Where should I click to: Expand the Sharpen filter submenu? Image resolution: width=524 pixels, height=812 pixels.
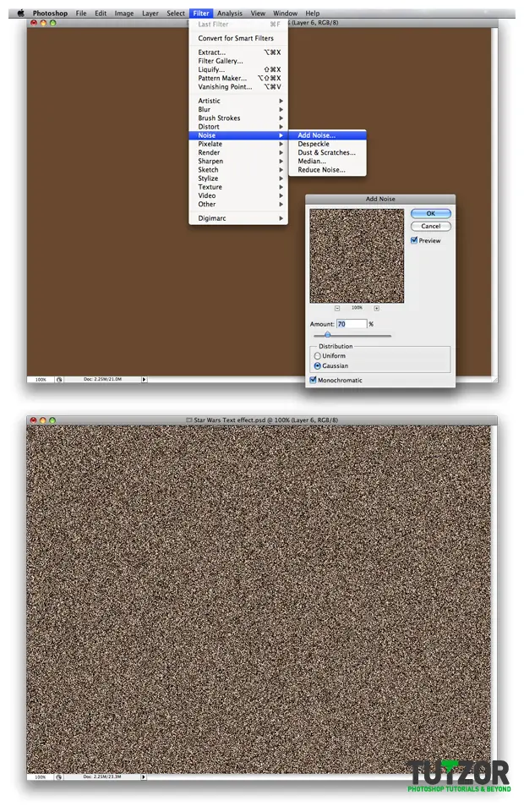pos(238,161)
